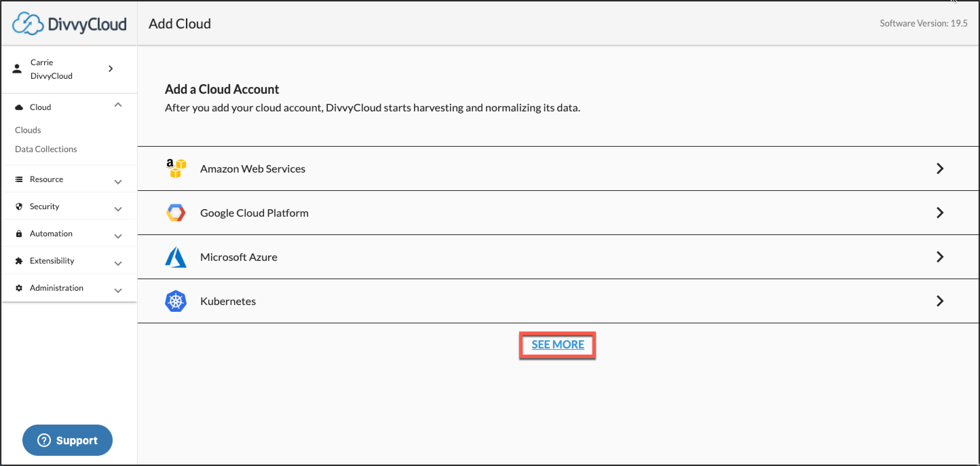
Task: Click the Kubernetes row arrow
Action: 940,301
